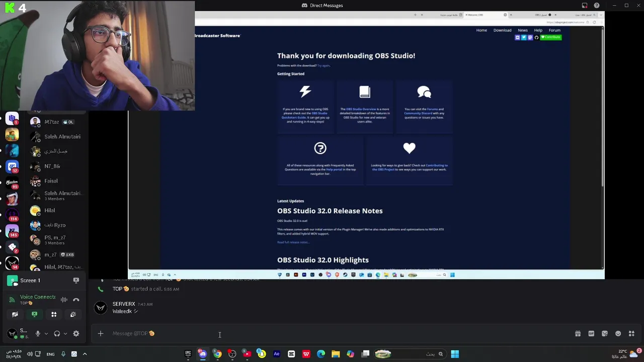Open the Saleh Almutairi direct message

point(56,136)
